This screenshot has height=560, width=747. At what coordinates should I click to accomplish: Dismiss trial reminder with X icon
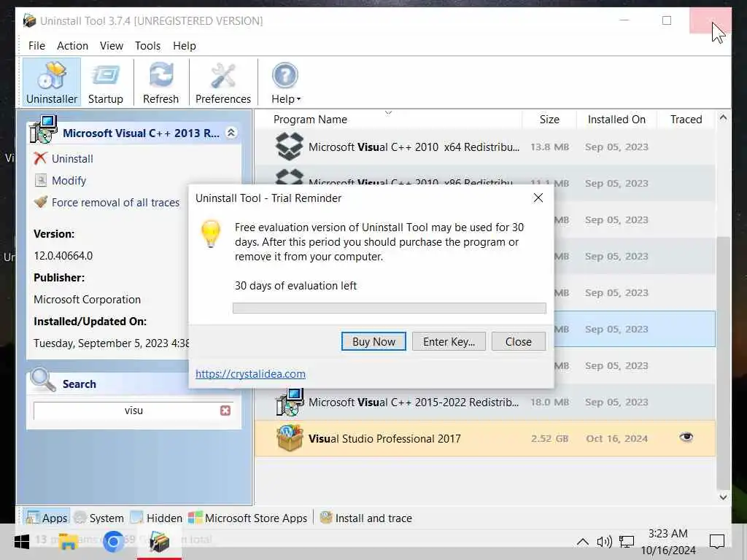[538, 198]
